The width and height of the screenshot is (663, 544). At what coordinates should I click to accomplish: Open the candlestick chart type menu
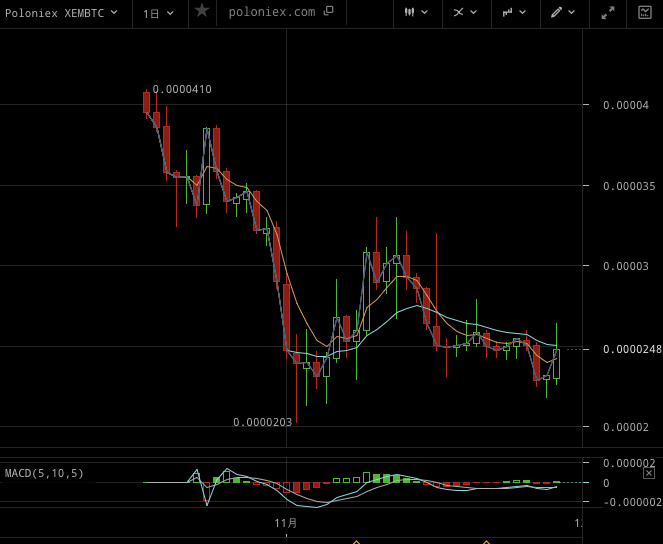[409, 12]
